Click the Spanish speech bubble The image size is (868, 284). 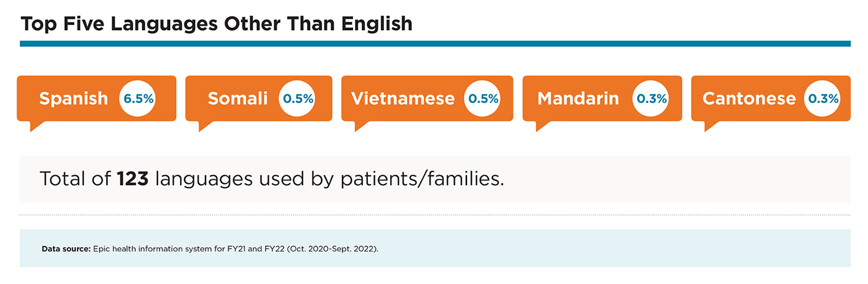(96, 99)
